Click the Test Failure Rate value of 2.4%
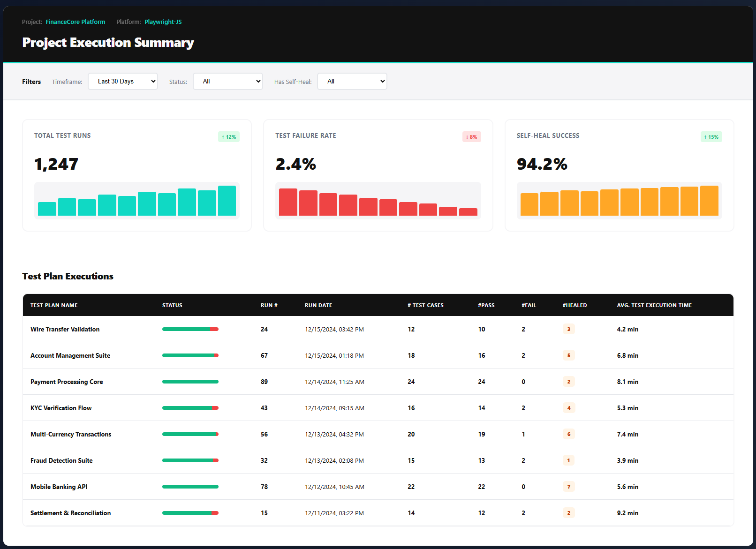The width and height of the screenshot is (756, 549). click(296, 164)
